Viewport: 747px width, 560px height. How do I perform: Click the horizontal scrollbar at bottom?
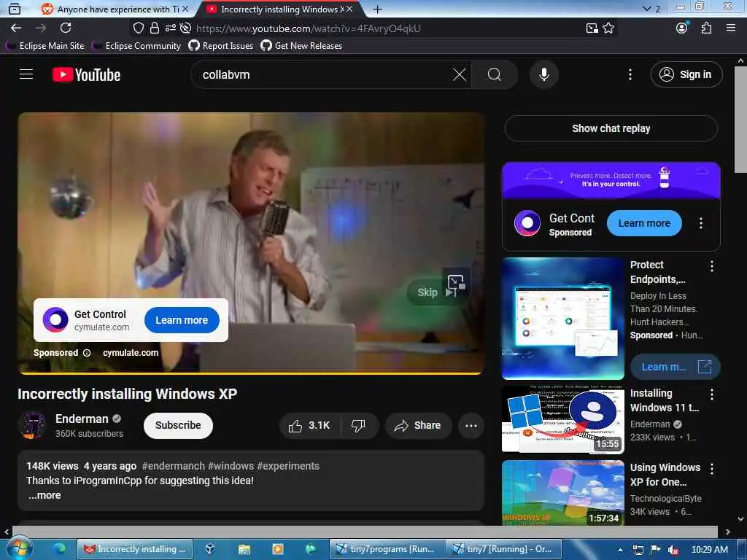tap(365, 532)
